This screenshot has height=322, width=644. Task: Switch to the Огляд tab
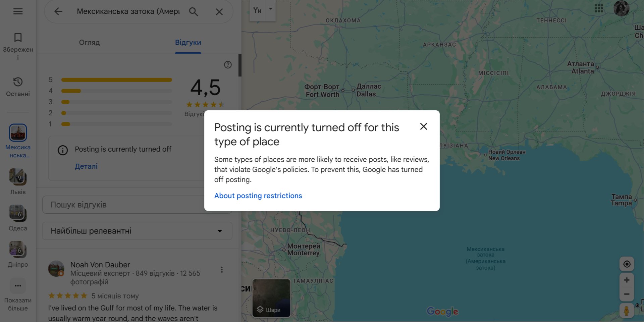pos(90,43)
